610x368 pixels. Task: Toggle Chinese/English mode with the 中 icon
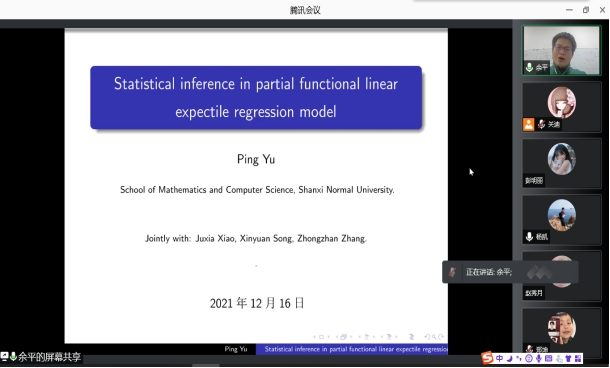[500, 358]
